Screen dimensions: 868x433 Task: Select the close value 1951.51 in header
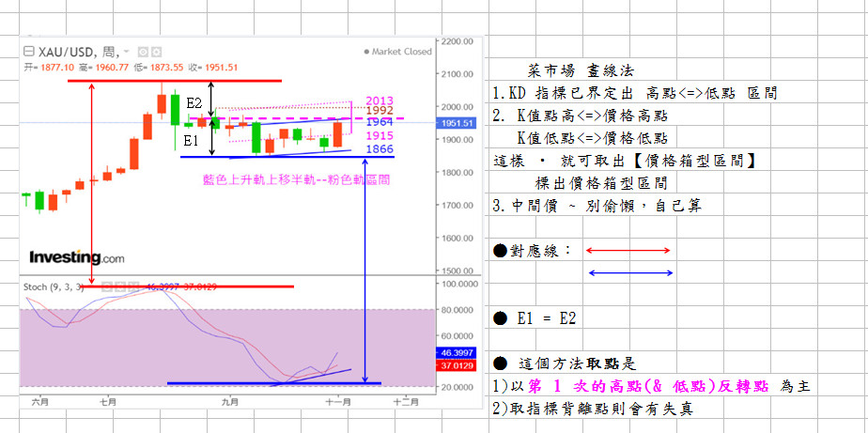pos(221,68)
